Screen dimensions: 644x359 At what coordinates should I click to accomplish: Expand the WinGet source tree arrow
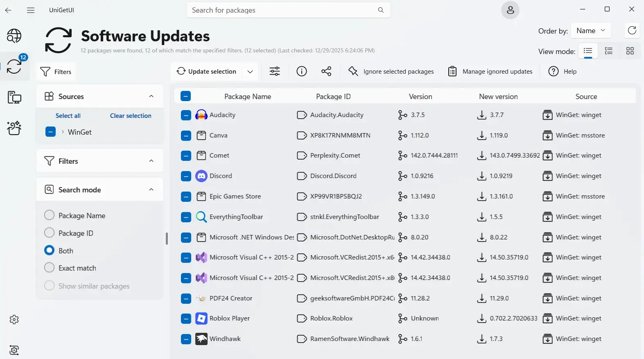click(x=63, y=132)
